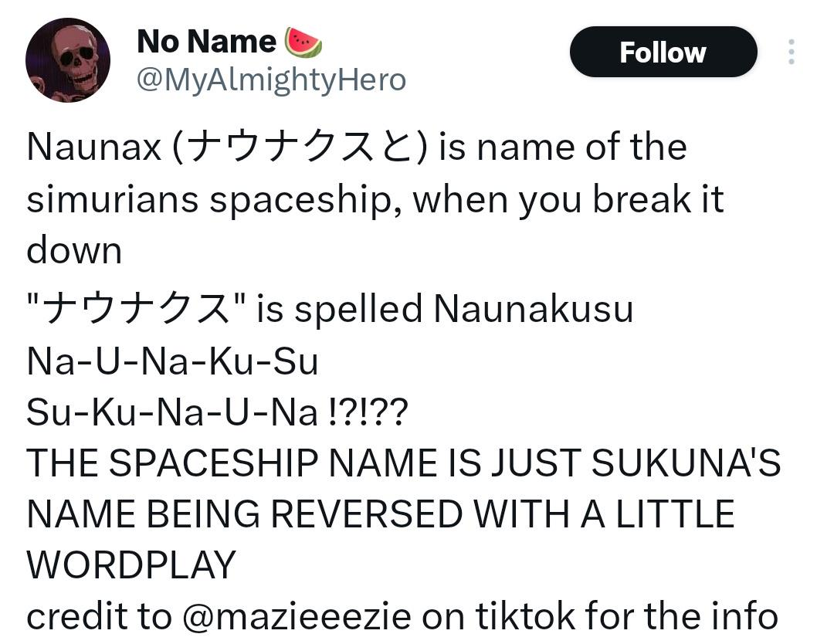Click the quoted katakana "ナウナクス"
Screen dimensions: 834x644
click(136, 308)
